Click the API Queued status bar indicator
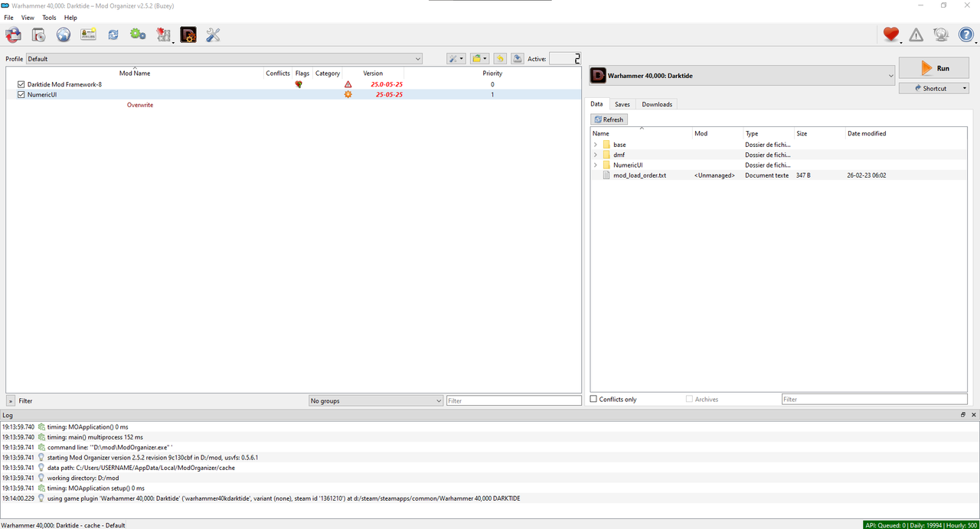 [921, 525]
